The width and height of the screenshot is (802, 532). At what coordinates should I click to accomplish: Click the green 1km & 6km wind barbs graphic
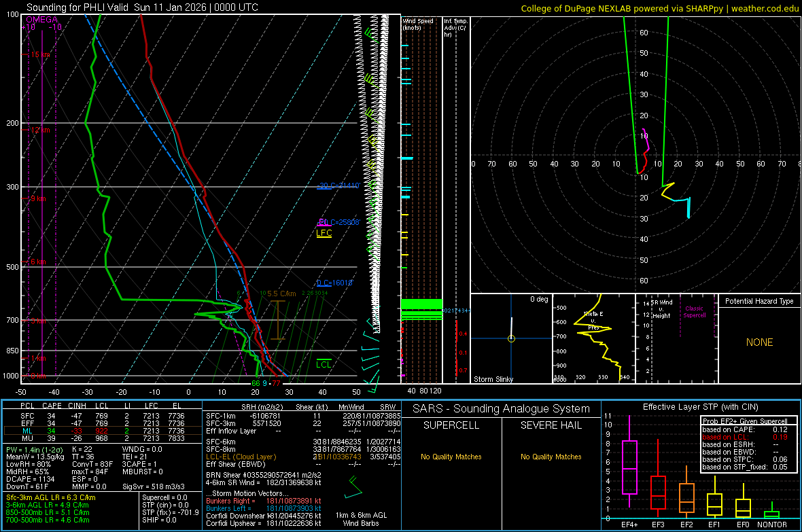tap(353, 487)
